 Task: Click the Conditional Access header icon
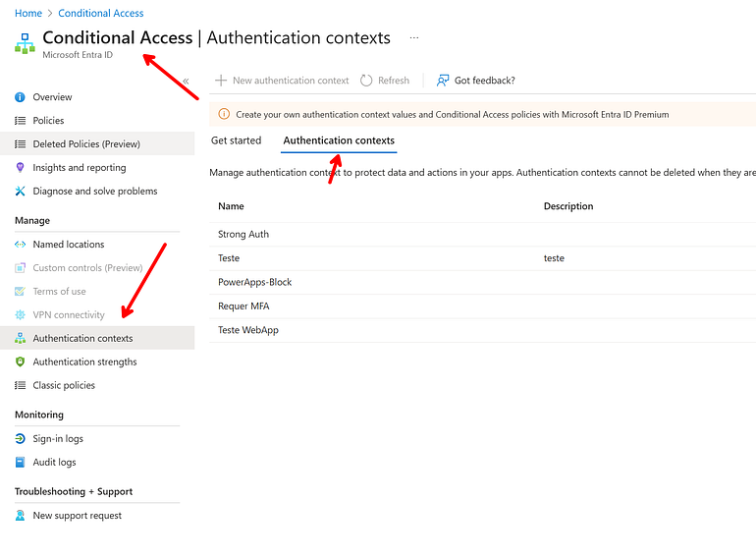pyautogui.click(x=25, y=43)
